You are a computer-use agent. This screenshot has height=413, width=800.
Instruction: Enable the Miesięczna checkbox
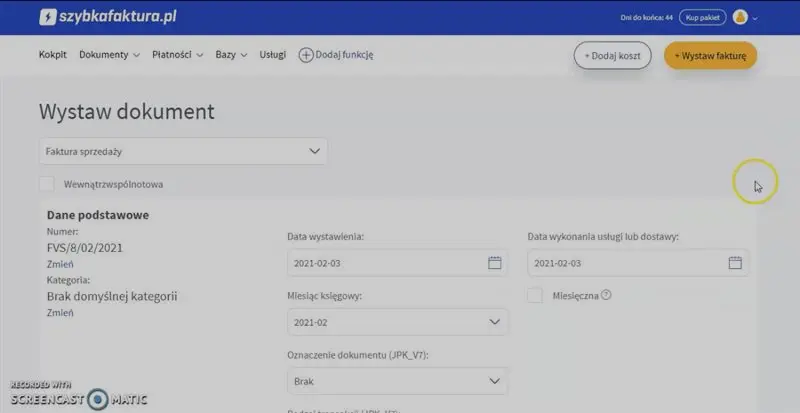point(535,295)
